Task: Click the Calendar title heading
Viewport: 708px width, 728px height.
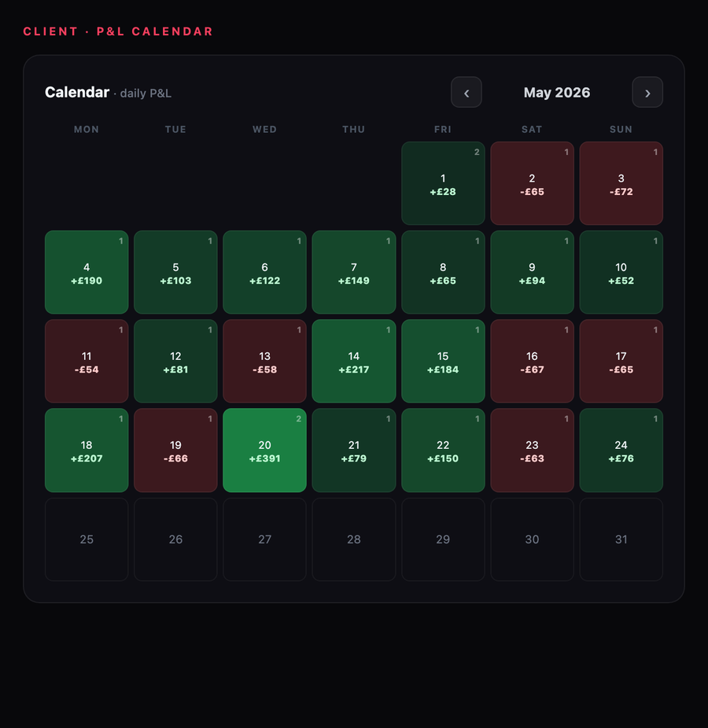Action: [77, 92]
